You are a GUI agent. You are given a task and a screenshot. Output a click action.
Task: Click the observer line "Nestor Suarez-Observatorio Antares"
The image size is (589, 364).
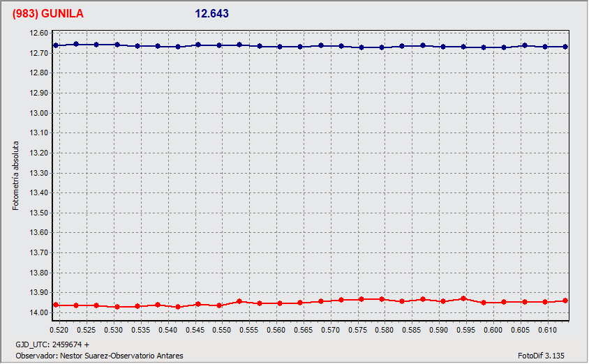(x=100, y=356)
